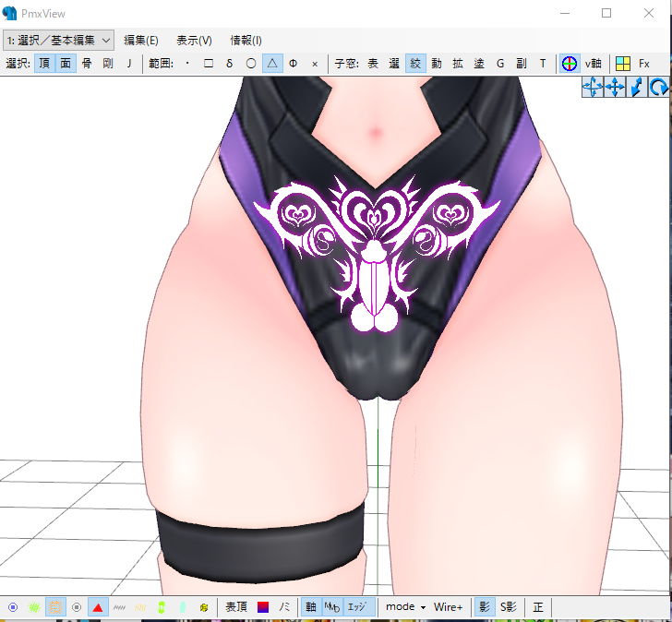Click the red-blue gradient square swatch
Viewport: 672px width, 622px height.
[x=263, y=607]
